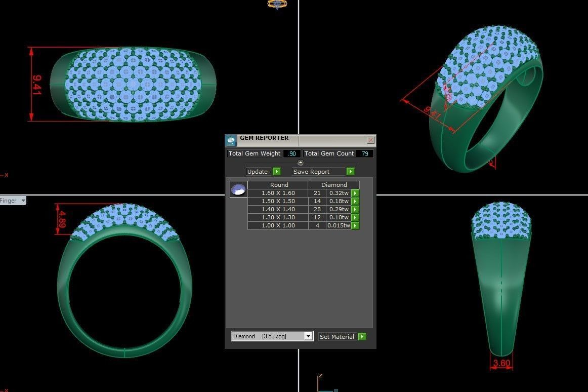The image size is (588, 392).
Task: Click the gem count cell 28
Action: click(x=317, y=209)
